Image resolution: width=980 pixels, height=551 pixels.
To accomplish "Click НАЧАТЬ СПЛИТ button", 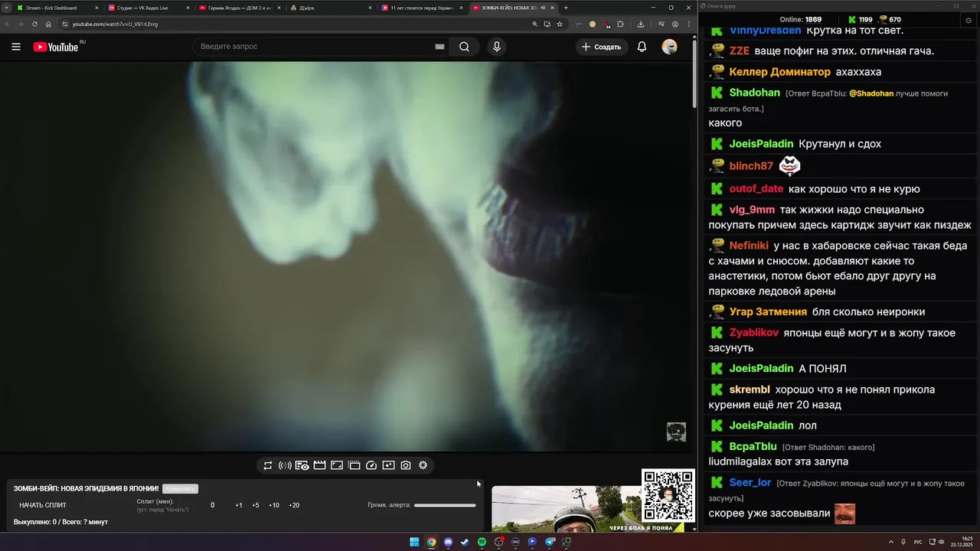I will (43, 505).
